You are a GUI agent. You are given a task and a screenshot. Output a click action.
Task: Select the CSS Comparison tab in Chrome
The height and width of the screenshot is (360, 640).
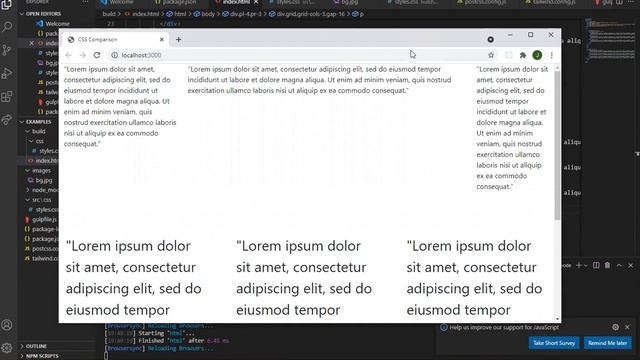tap(116, 40)
